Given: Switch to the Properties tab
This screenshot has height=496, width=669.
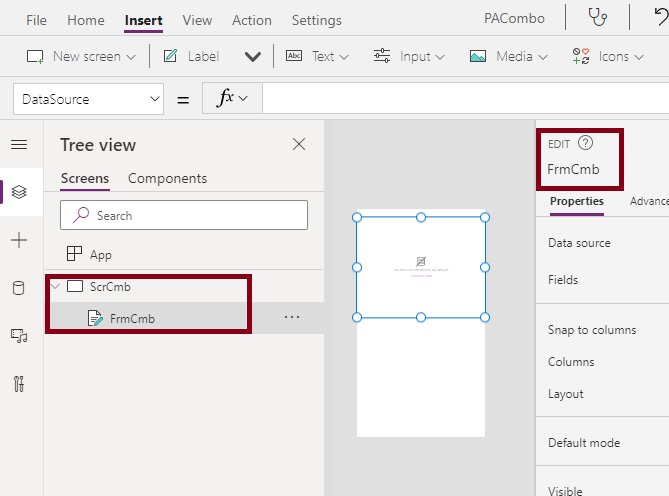Looking at the screenshot, I should click(x=576, y=201).
